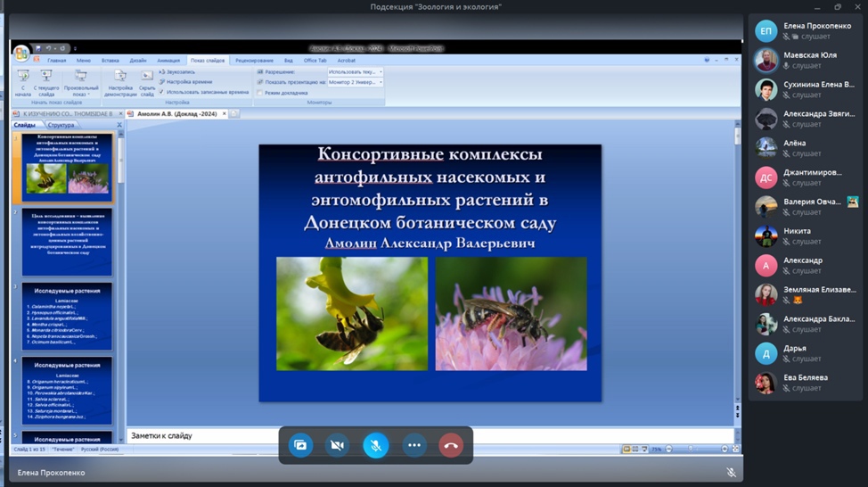Select Slide Sorter view icon in status bar
Screen dimensions: 868x487
tap(635, 450)
